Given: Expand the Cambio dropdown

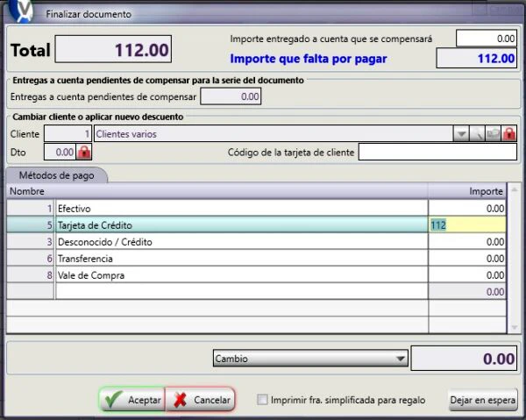Looking at the screenshot, I should pos(400,359).
